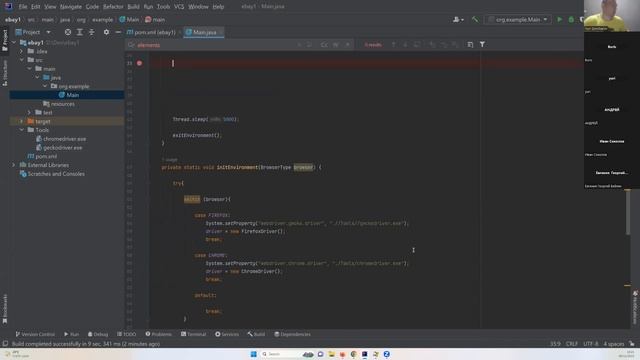Viewport: 640px width, 360px height.
Task: Click the breakpoint red dot in the gutter
Action: click(140, 63)
